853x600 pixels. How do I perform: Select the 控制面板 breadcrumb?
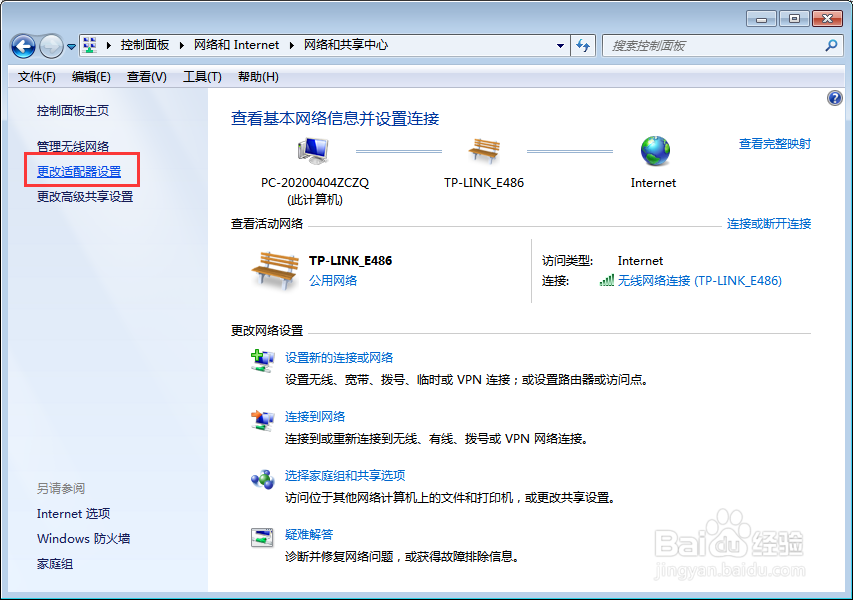[145, 45]
